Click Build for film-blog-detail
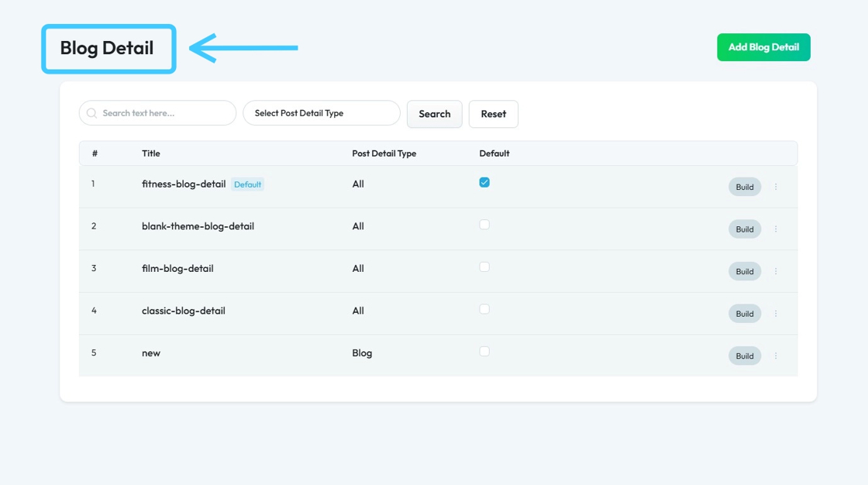This screenshot has width=868, height=485. coord(744,271)
